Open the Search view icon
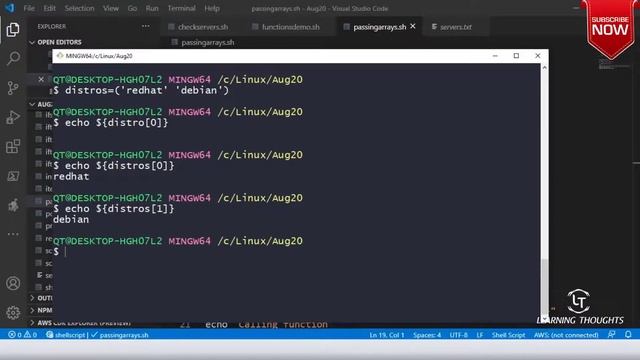Viewport: 640px width, 360px height. (13, 58)
